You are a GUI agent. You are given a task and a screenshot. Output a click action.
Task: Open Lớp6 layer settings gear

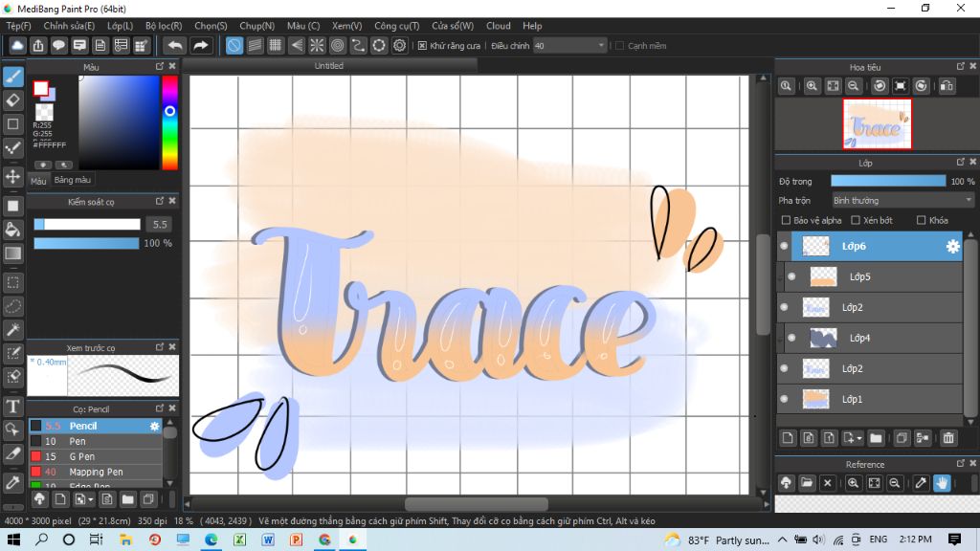[952, 246]
